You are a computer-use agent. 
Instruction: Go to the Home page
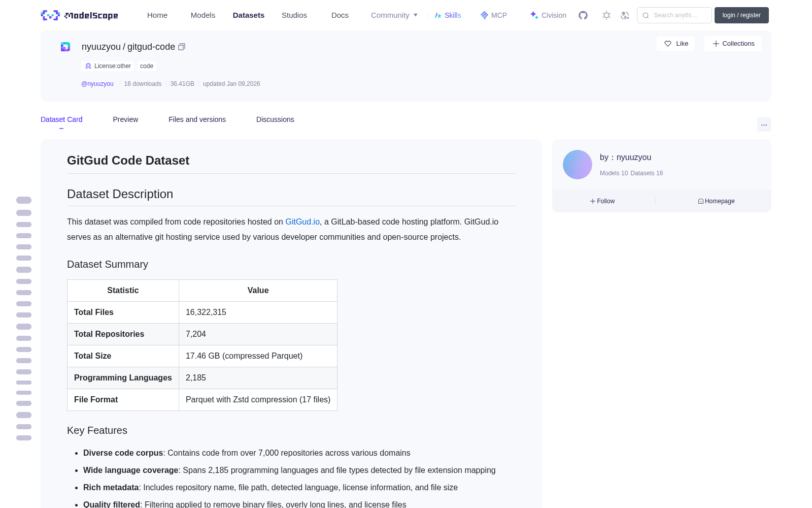coord(157,15)
